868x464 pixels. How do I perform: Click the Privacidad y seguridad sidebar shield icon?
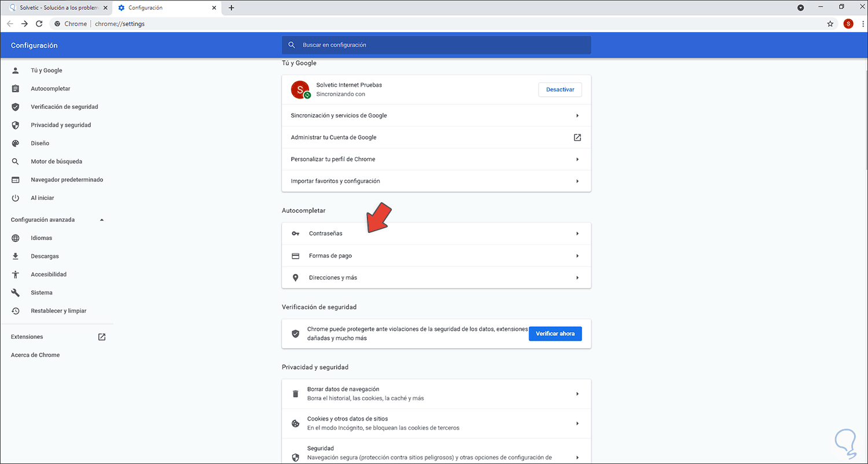click(x=16, y=125)
